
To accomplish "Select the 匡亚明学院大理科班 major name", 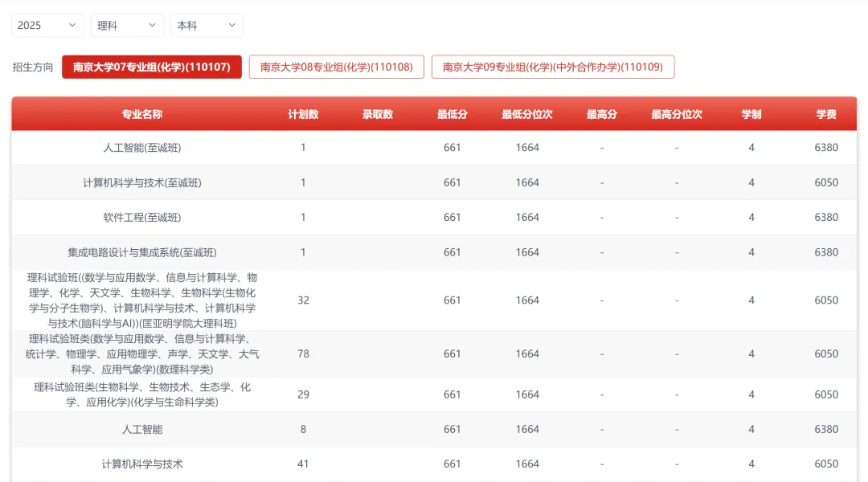I will click(x=142, y=300).
